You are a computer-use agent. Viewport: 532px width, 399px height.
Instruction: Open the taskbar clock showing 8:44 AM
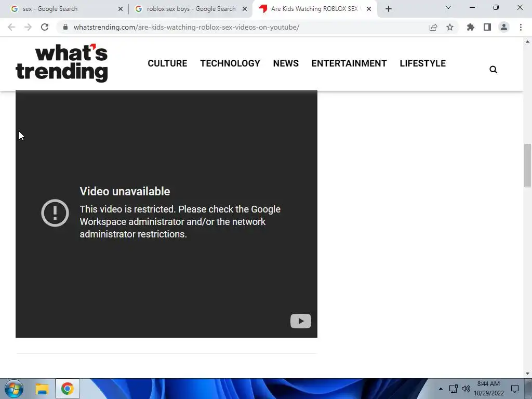click(488, 389)
